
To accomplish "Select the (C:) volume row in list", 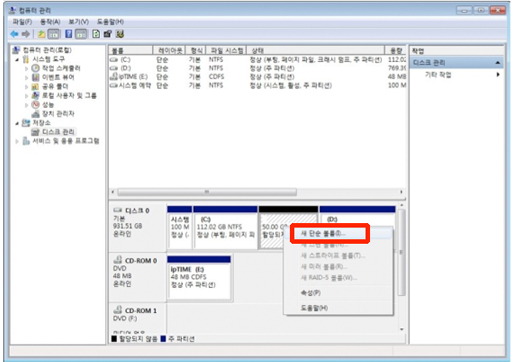I will (258, 60).
